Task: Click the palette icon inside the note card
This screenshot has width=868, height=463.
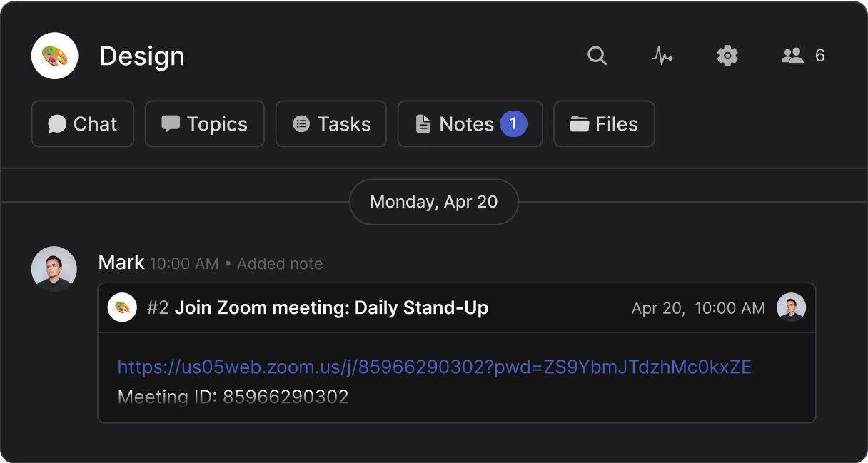Action: (x=122, y=307)
